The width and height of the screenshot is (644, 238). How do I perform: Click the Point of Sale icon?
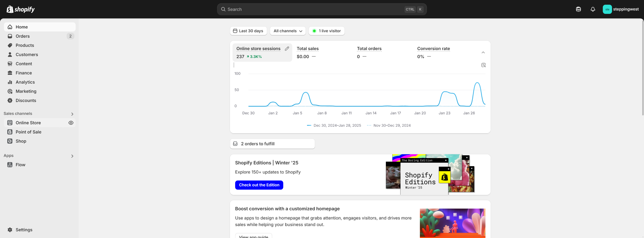click(x=10, y=132)
